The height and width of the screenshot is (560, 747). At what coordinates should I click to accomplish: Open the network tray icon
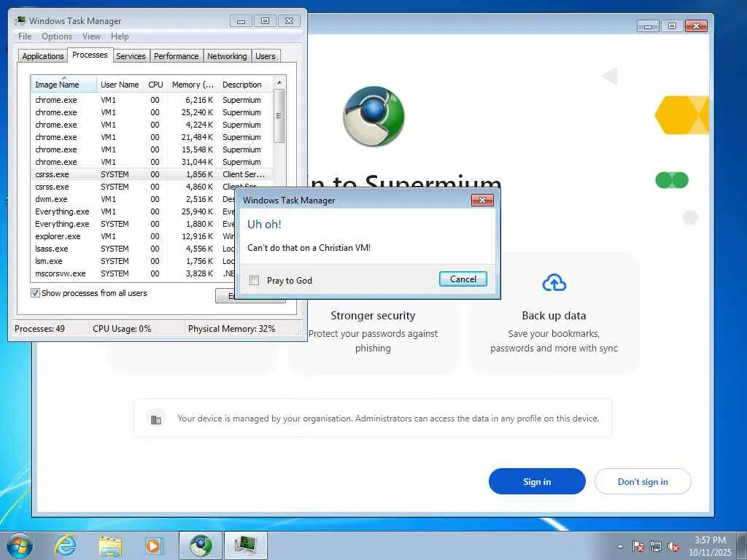click(656, 547)
